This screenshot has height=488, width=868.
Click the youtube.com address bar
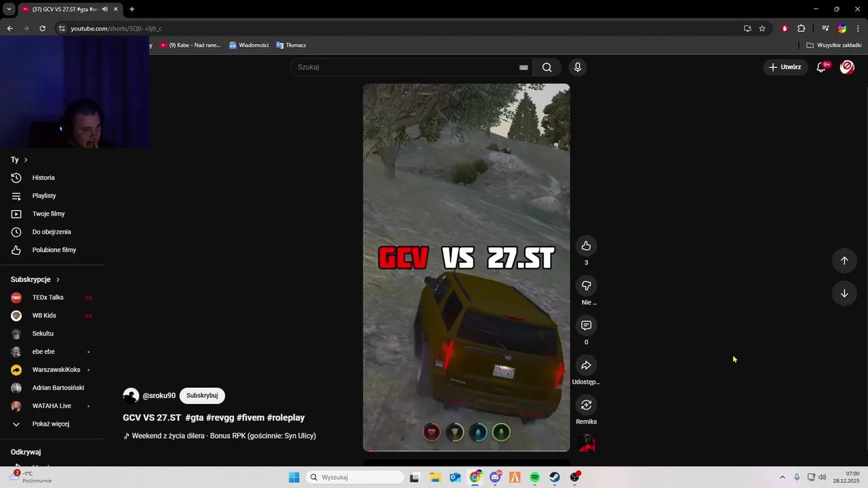pyautogui.click(x=400, y=28)
